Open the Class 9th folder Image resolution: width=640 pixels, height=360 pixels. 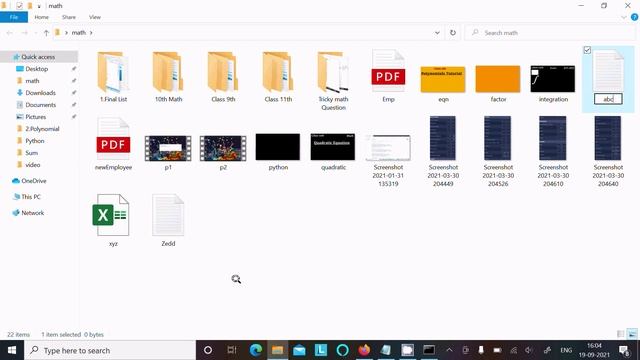223,77
